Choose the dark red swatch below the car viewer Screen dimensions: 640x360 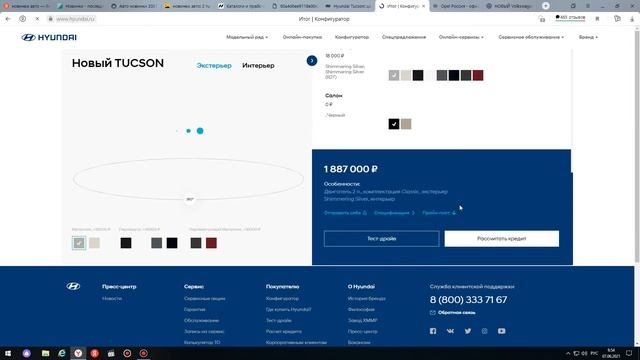[211, 243]
